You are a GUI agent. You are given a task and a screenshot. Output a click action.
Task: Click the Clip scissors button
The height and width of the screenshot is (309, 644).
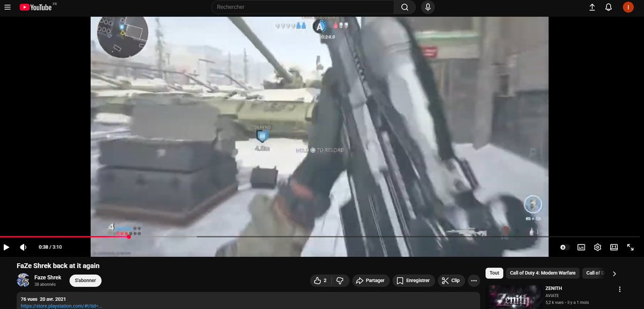451,281
